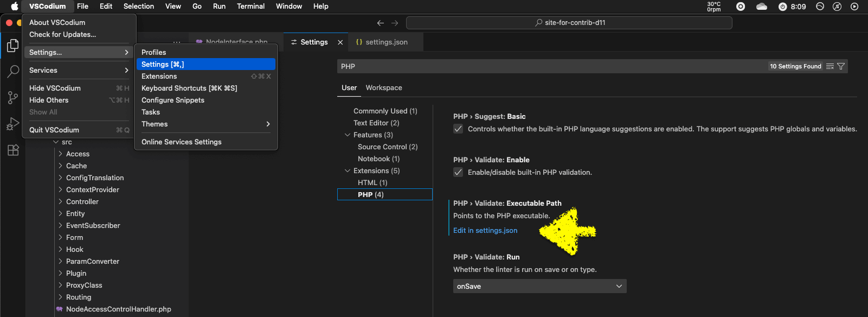Click the site-for-contrib-d11 command center box
The height and width of the screenshot is (317, 868).
point(569,23)
